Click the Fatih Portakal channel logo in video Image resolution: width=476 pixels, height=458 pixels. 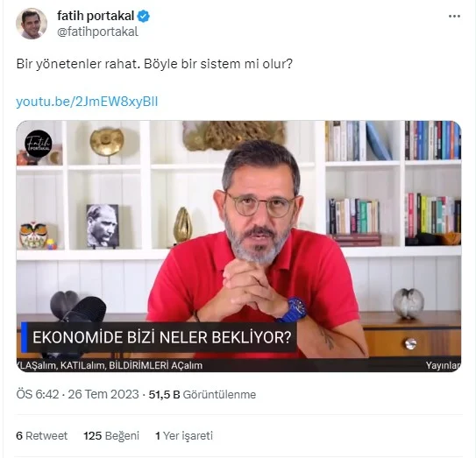[x=39, y=144]
